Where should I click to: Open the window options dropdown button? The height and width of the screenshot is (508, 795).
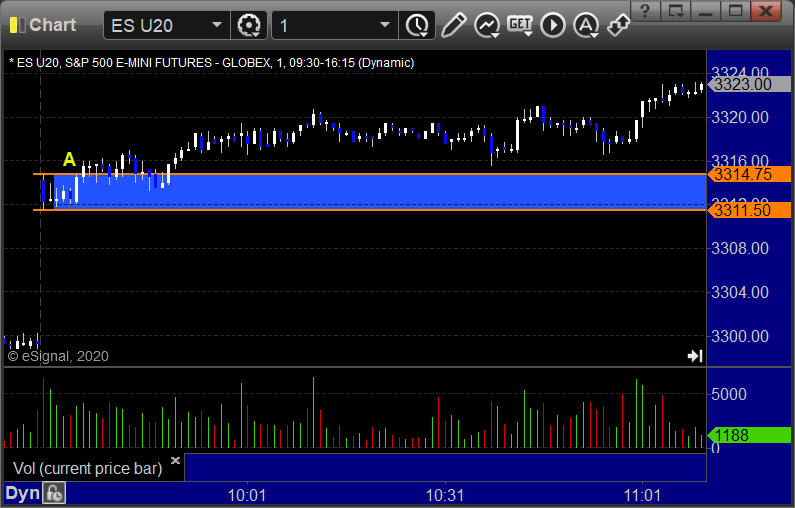click(675, 11)
